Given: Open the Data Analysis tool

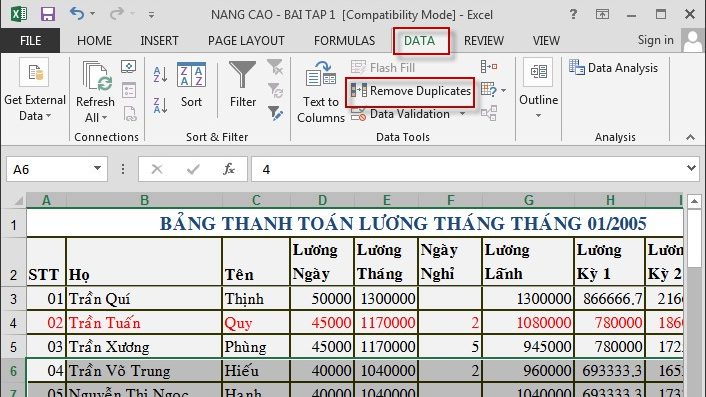Looking at the screenshot, I should 613,68.
